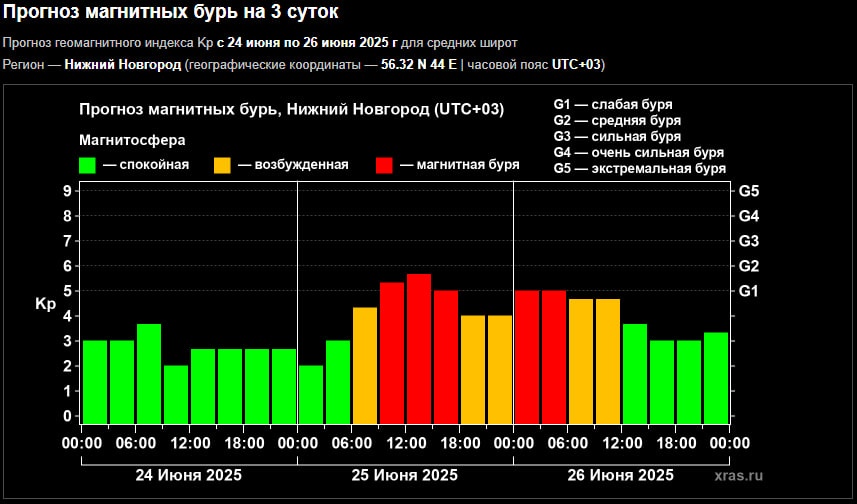The width and height of the screenshot is (857, 504).
Task: Click the 'Kp' axis label
Action: (x=45, y=304)
